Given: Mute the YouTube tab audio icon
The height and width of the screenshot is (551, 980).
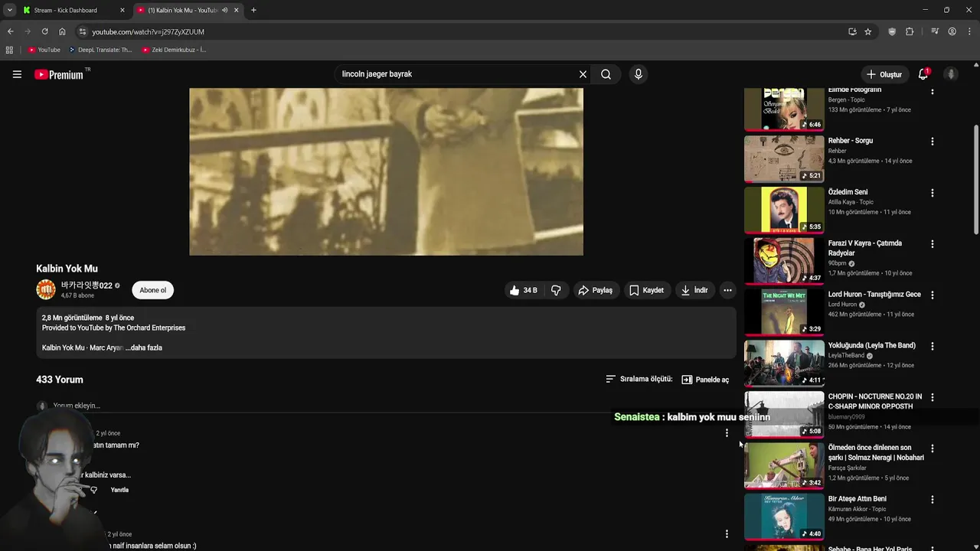Looking at the screenshot, I should tap(224, 10).
